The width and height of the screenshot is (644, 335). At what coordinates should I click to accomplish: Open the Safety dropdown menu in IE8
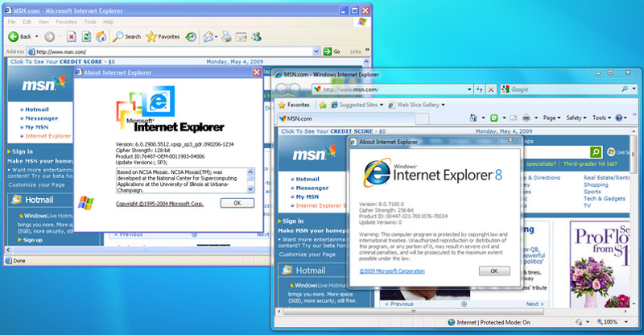click(x=576, y=118)
